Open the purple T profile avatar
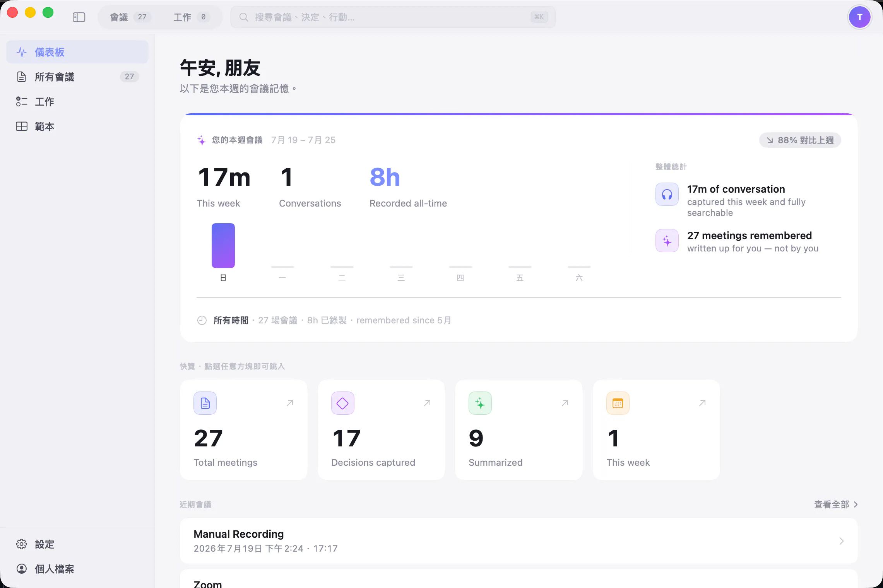Image resolution: width=883 pixels, height=588 pixels. (859, 17)
